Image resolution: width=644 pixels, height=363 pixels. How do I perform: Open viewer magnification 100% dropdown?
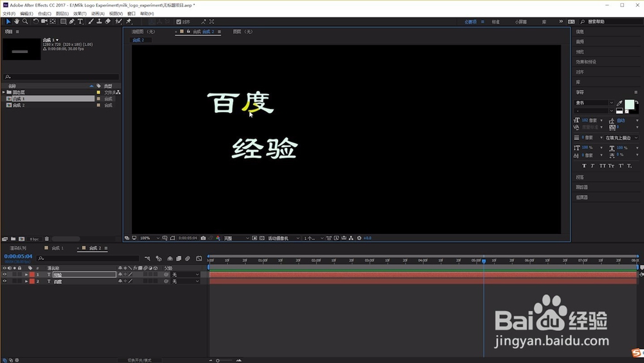150,238
